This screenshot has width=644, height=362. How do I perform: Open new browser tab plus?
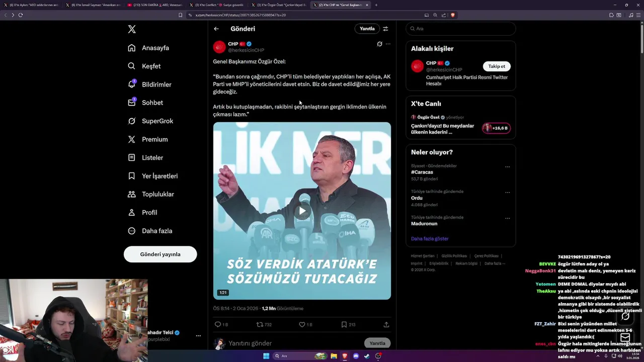pyautogui.click(x=376, y=5)
